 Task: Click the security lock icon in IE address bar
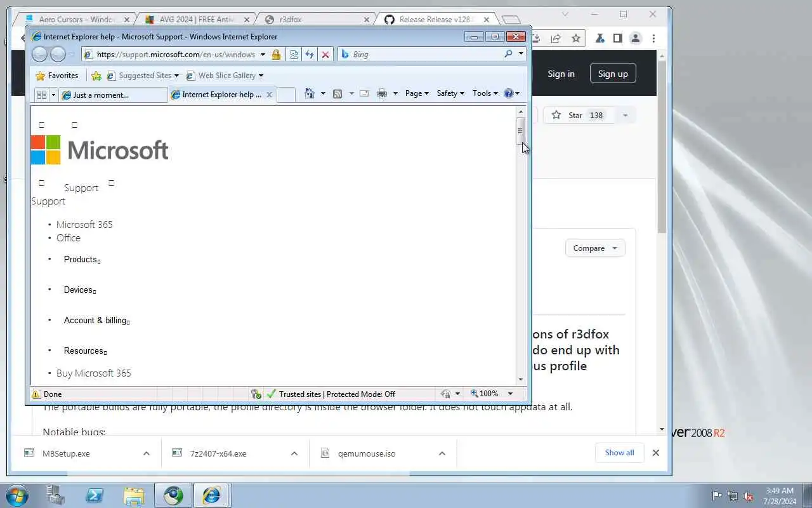276,55
